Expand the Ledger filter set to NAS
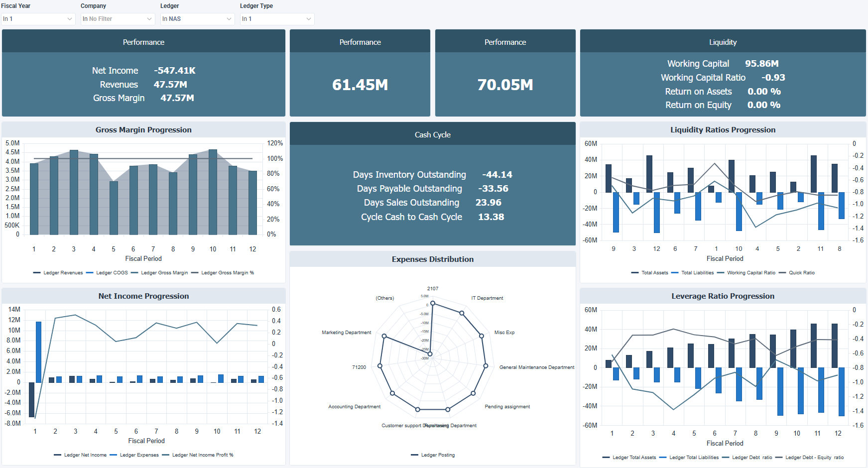The width and height of the screenshot is (868, 468). coord(197,19)
